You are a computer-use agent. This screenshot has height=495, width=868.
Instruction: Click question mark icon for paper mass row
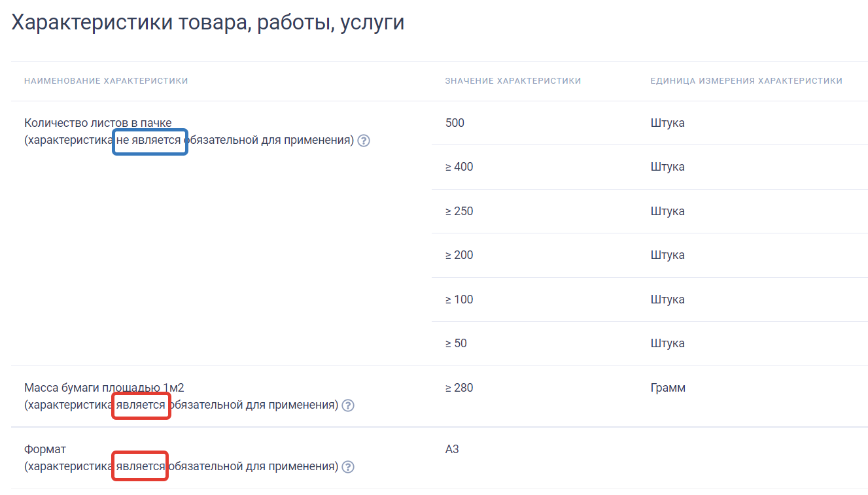[x=348, y=405]
